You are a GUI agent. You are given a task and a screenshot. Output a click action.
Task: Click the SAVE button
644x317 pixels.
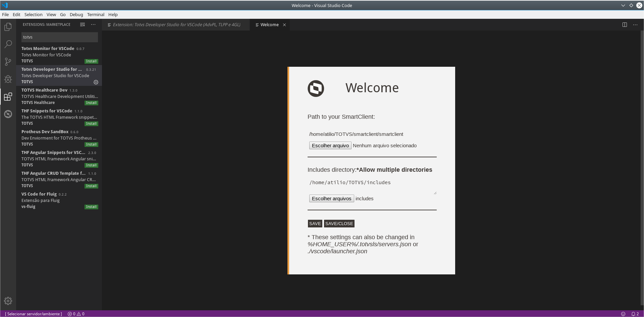coord(315,224)
